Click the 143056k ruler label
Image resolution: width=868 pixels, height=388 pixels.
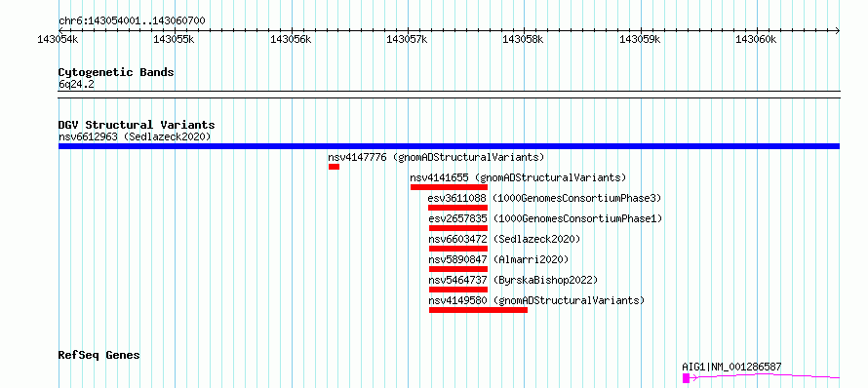click(291, 39)
